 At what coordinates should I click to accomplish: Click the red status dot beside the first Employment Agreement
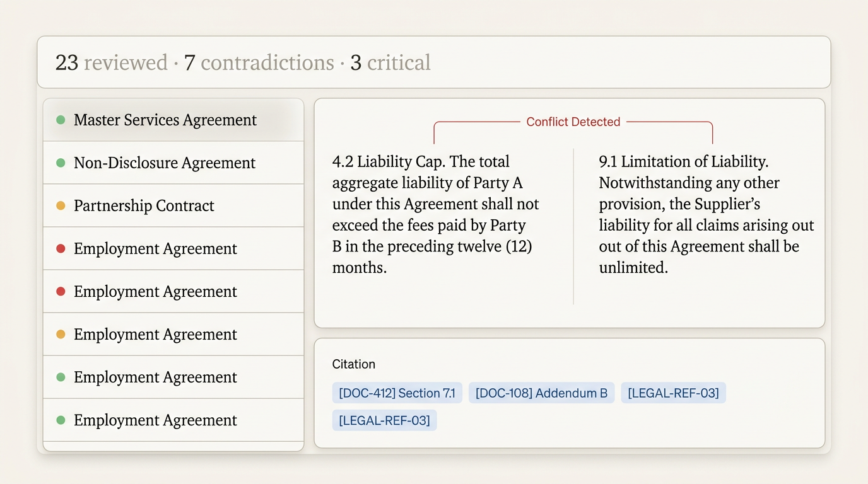tap(61, 248)
